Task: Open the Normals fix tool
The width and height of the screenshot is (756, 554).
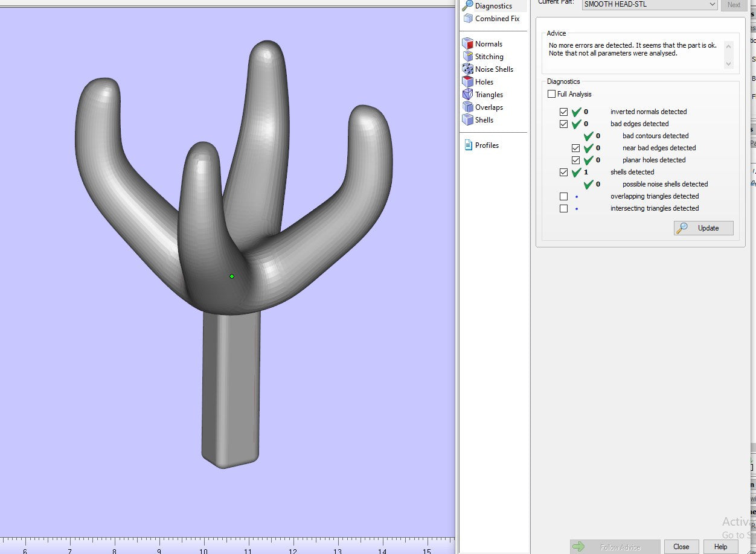Action: click(x=467, y=44)
